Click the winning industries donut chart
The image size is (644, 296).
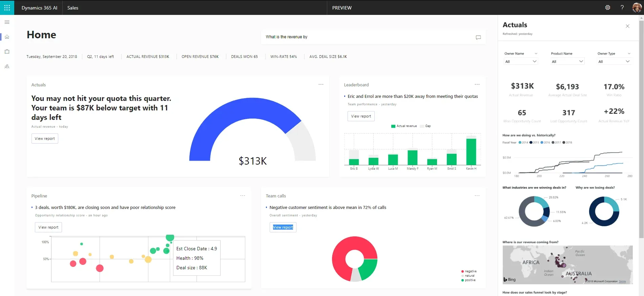tap(534, 211)
